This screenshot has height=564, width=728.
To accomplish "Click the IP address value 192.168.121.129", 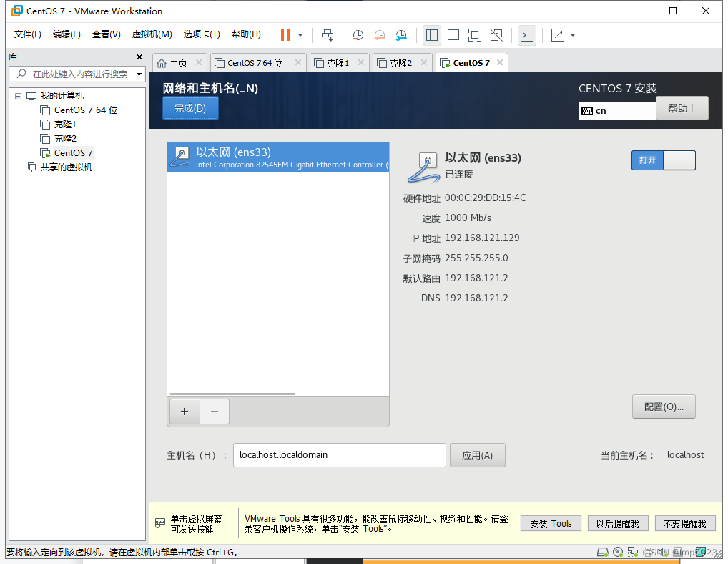I will pyautogui.click(x=482, y=238).
